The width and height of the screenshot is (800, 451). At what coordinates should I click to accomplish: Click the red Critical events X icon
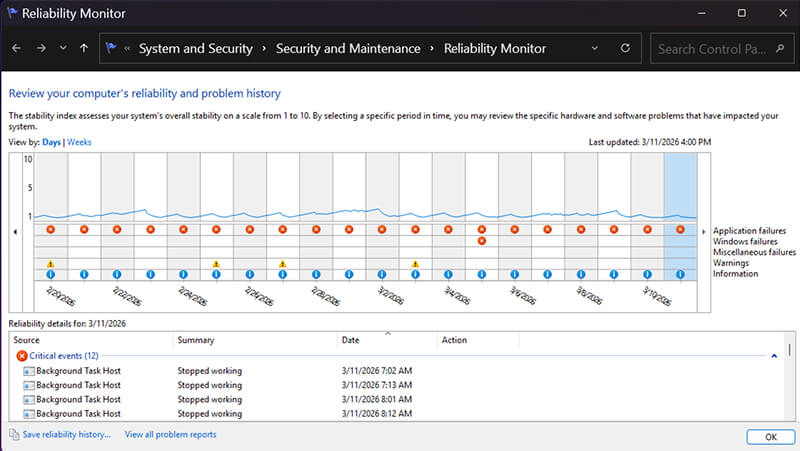[x=21, y=356]
